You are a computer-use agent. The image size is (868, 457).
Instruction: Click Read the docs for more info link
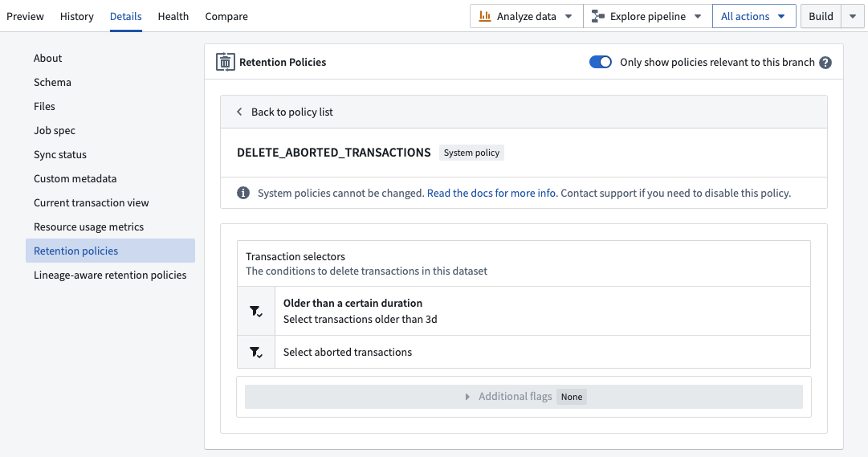pyautogui.click(x=492, y=193)
